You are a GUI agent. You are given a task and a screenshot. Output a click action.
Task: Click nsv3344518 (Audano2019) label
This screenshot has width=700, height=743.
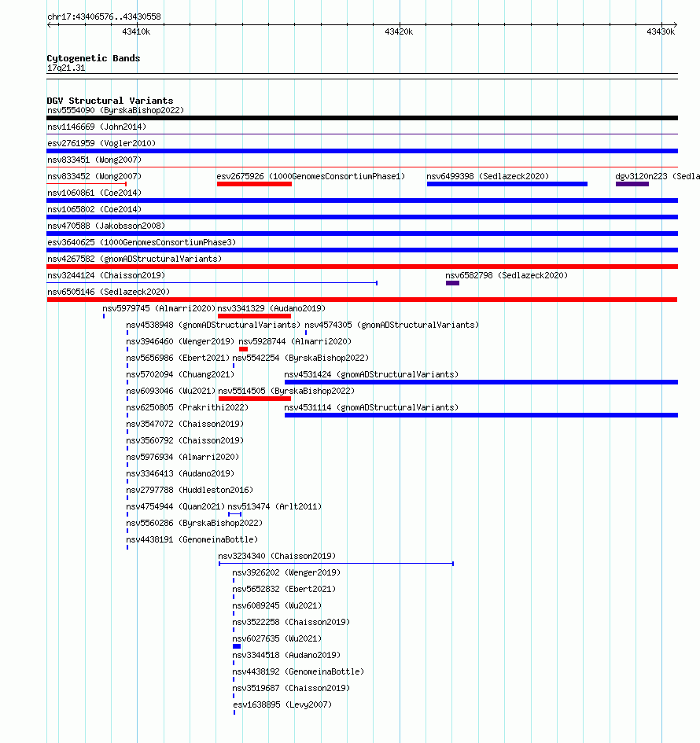tap(286, 656)
